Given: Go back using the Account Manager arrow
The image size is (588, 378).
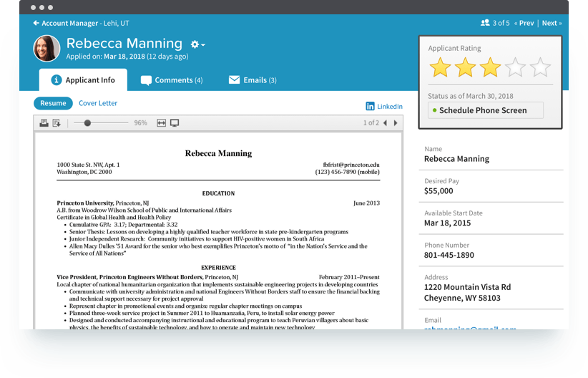Looking at the screenshot, I should (36, 24).
